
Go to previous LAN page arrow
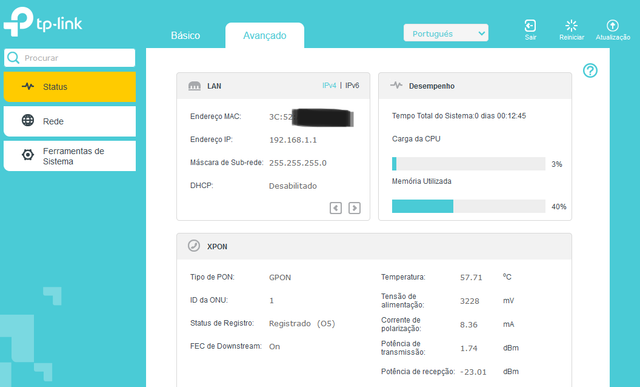click(x=336, y=208)
